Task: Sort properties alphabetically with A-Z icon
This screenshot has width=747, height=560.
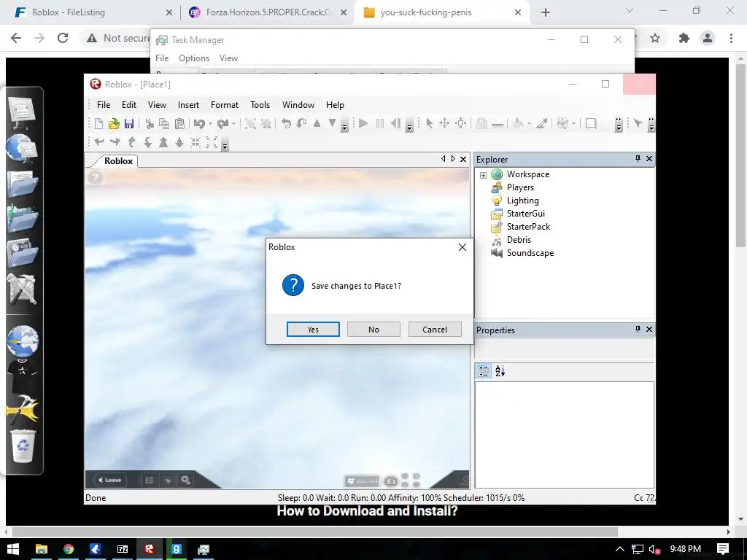Action: tap(500, 371)
